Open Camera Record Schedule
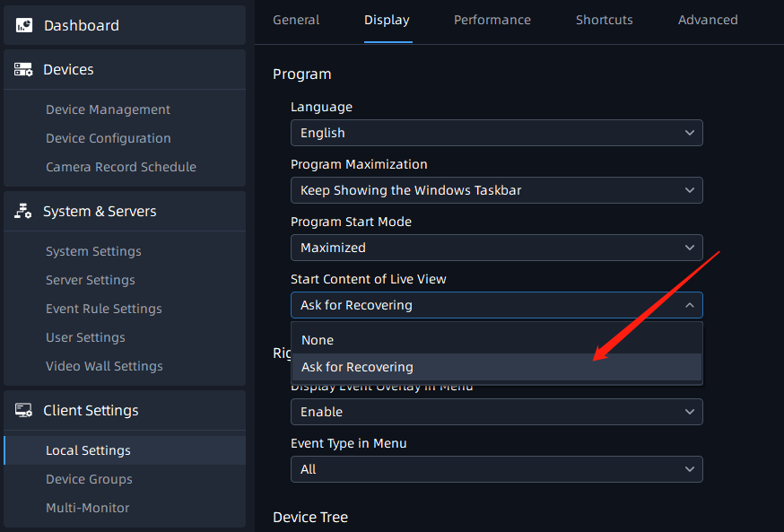 click(120, 167)
